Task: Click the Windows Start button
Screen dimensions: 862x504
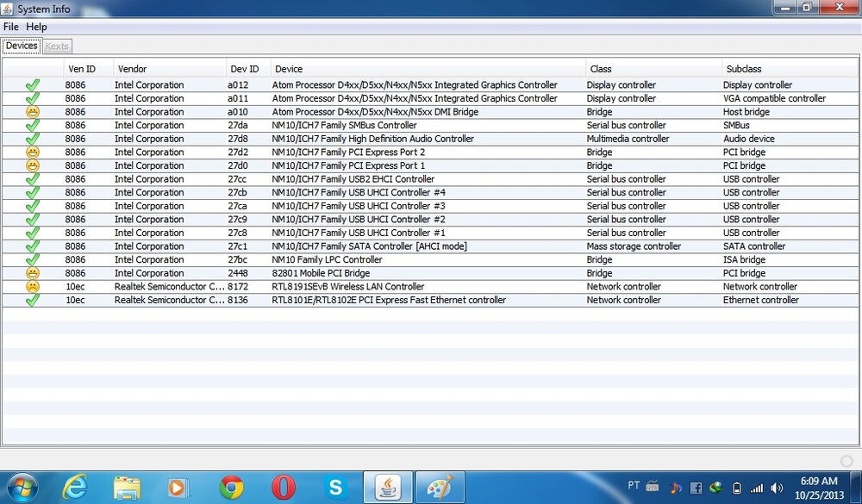Action: point(22,487)
